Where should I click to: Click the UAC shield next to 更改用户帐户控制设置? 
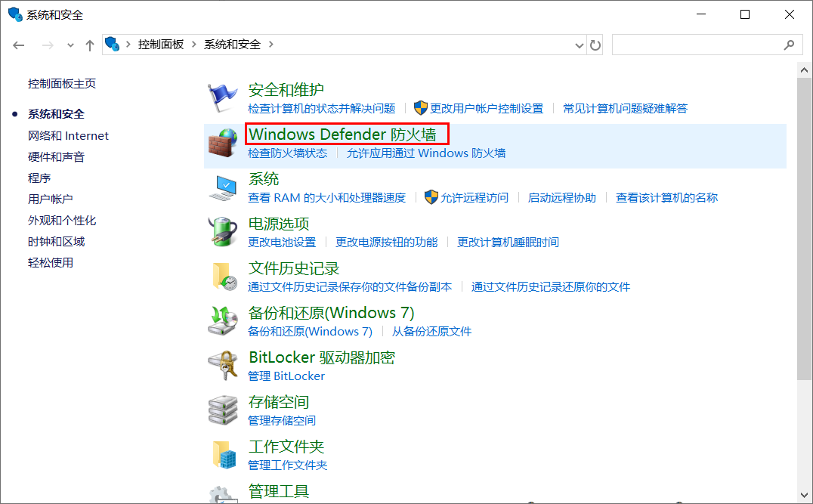[421, 108]
